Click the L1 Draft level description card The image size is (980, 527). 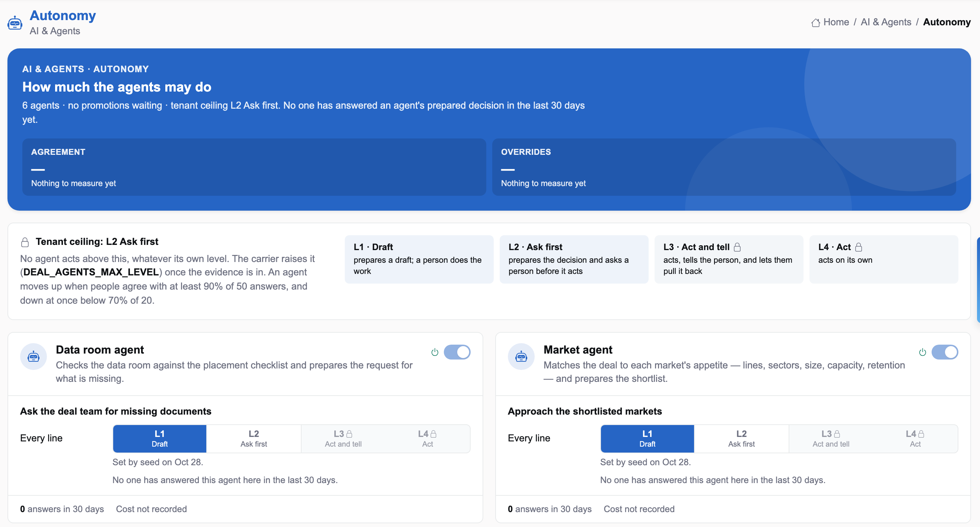click(419, 259)
